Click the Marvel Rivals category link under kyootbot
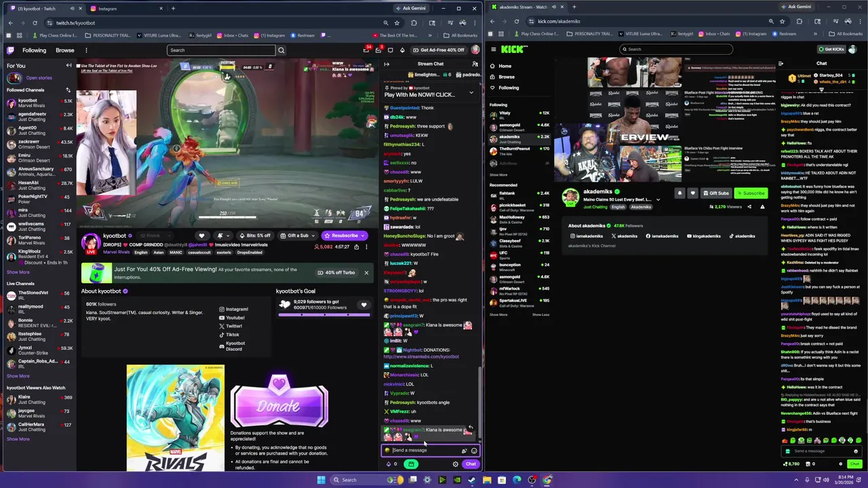This screenshot has height=488, width=868. coord(117,252)
